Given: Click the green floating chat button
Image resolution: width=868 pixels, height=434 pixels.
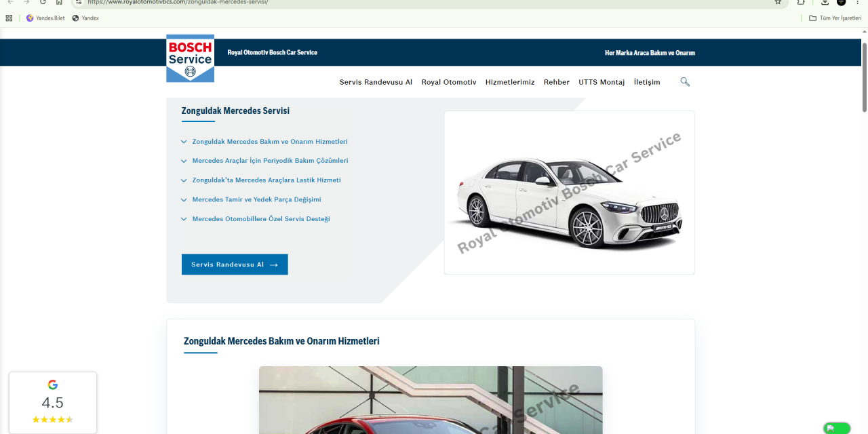Looking at the screenshot, I should pos(837,428).
